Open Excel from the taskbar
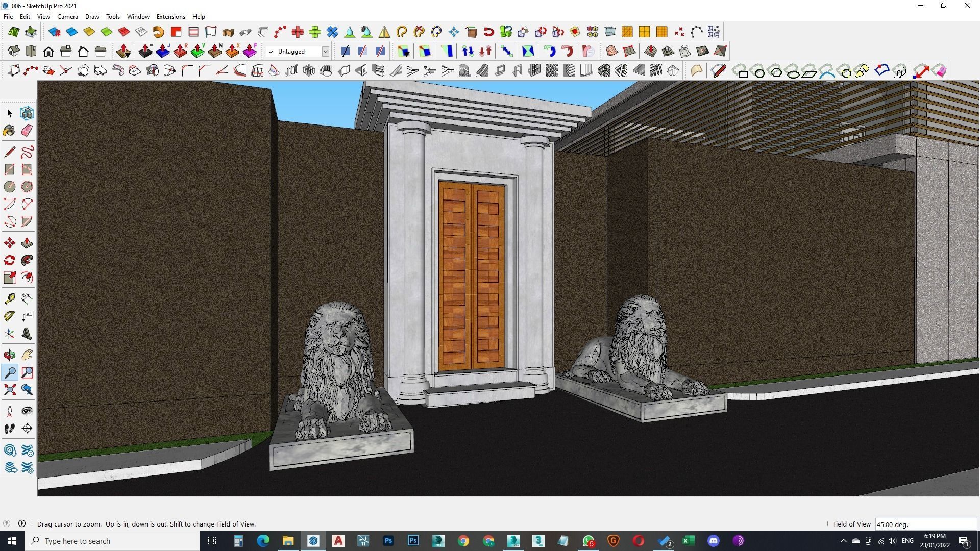This screenshot has width=980, height=551. coord(688,541)
